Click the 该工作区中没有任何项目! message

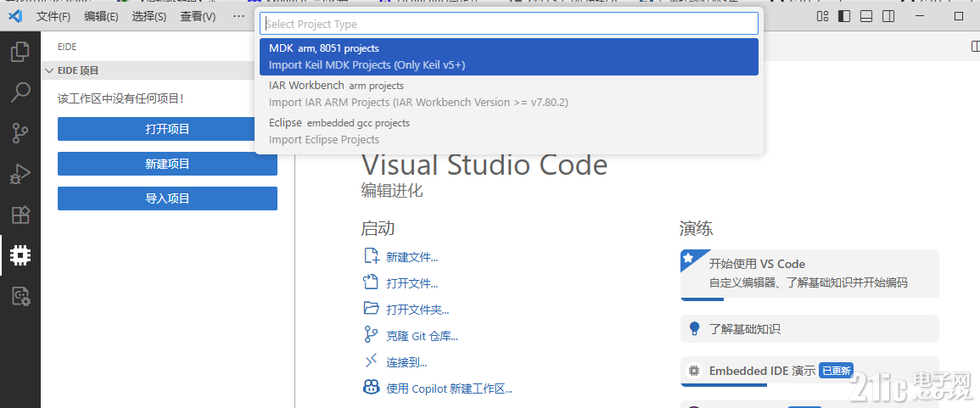(120, 98)
